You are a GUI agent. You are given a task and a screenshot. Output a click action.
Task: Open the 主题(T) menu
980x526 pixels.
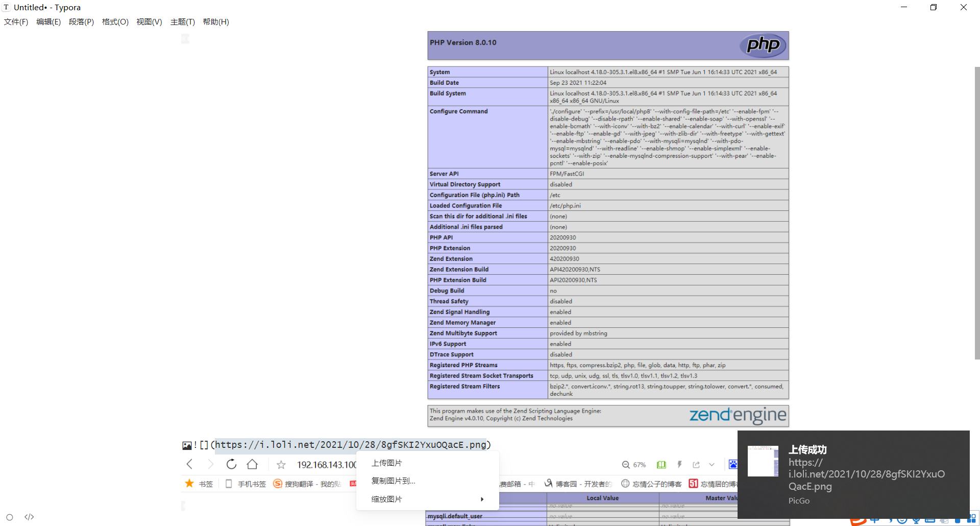coord(183,22)
